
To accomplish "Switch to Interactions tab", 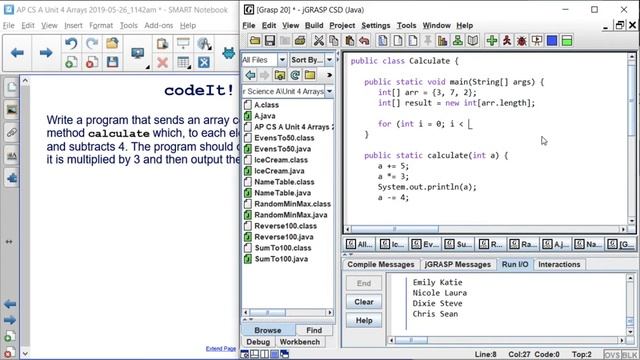I will click(559, 264).
